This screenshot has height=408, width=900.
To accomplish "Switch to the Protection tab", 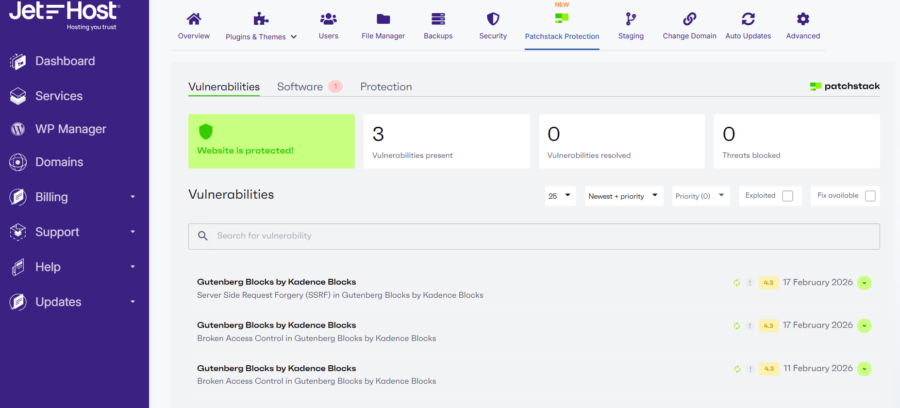I will (386, 87).
